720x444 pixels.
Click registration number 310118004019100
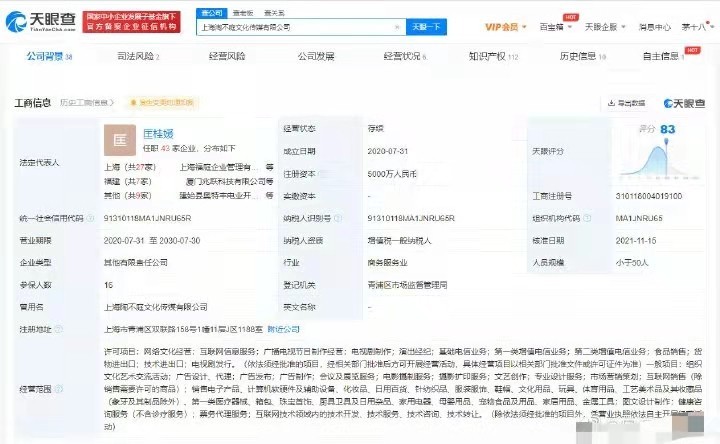[649, 196]
